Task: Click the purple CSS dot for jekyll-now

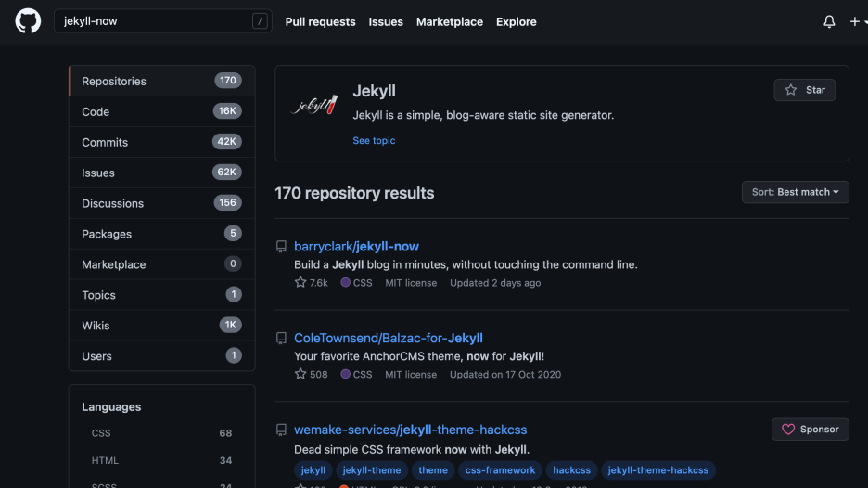Action: tap(345, 282)
